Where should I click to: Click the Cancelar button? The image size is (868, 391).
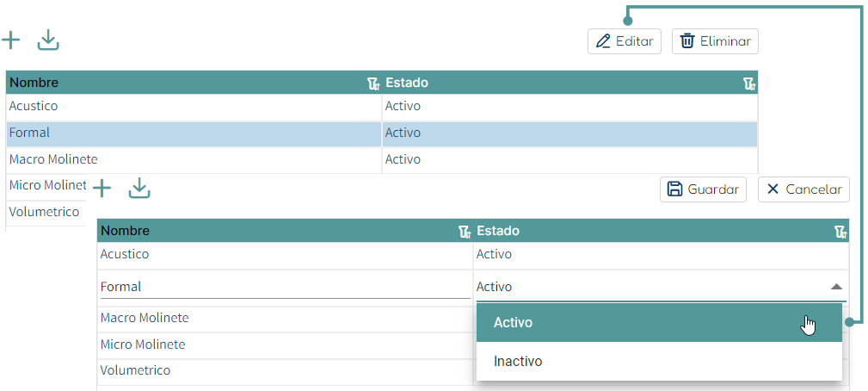pos(803,189)
